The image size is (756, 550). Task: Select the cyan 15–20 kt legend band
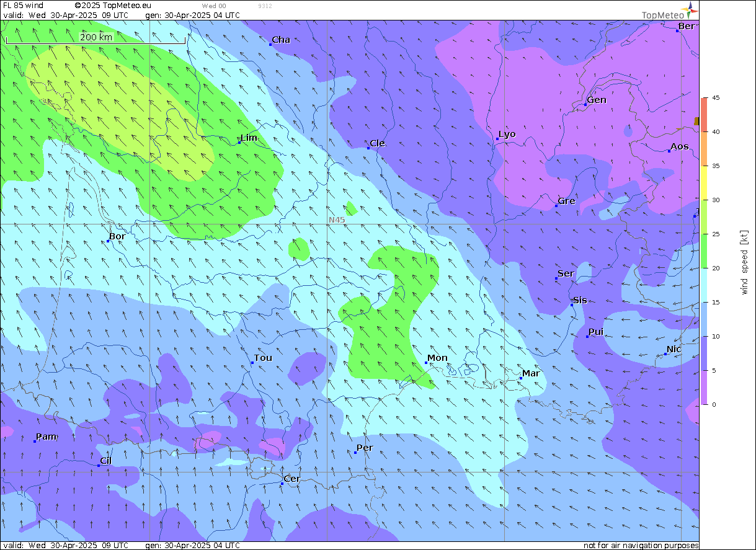click(x=704, y=285)
